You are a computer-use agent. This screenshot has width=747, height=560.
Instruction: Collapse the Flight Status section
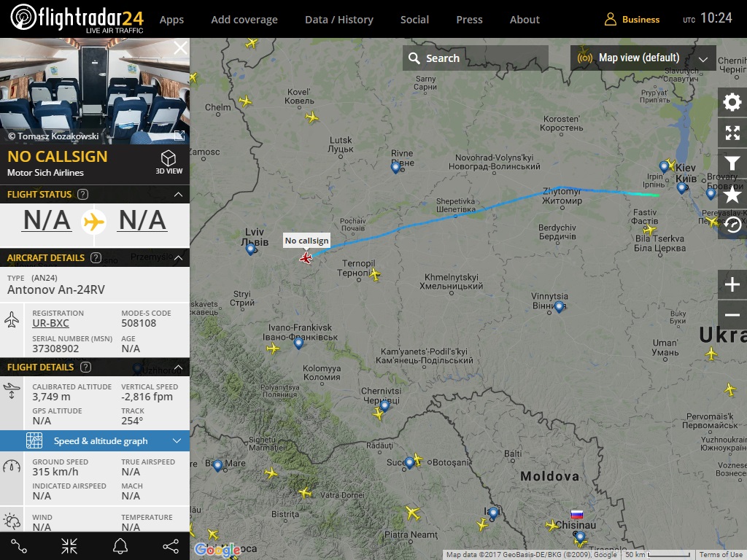point(178,194)
